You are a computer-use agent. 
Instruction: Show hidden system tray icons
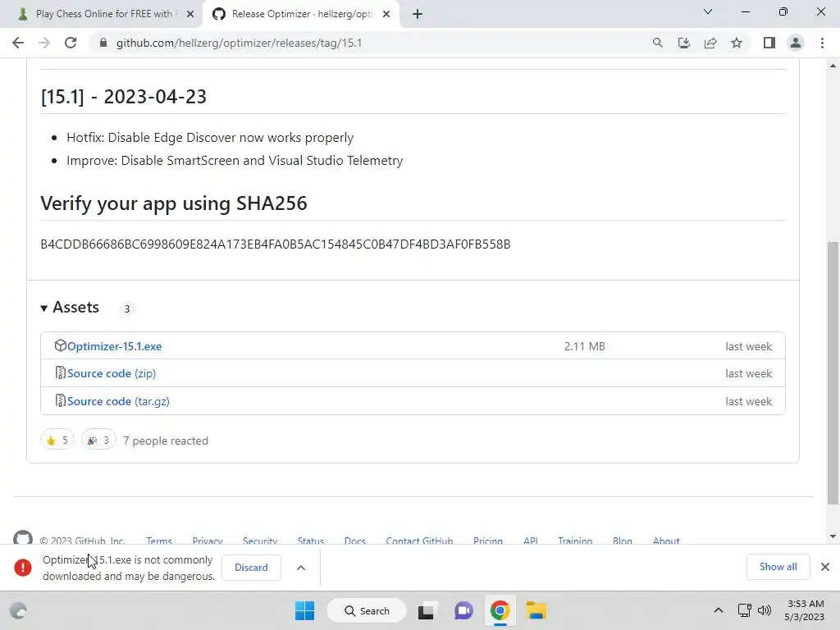pos(719,610)
